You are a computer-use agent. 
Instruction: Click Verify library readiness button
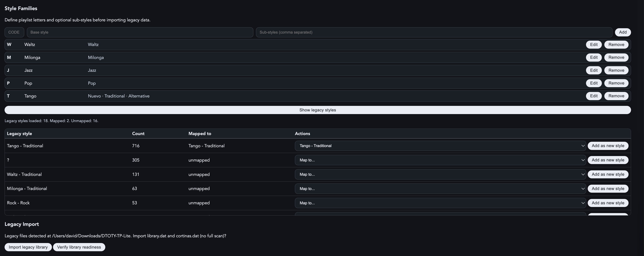click(79, 247)
